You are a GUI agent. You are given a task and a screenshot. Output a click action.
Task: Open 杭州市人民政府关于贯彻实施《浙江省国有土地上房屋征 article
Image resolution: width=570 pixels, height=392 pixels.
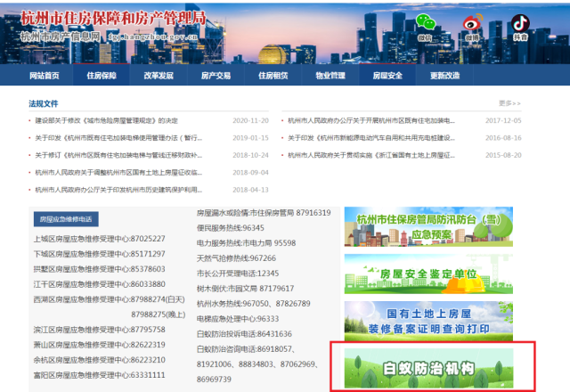371,155
